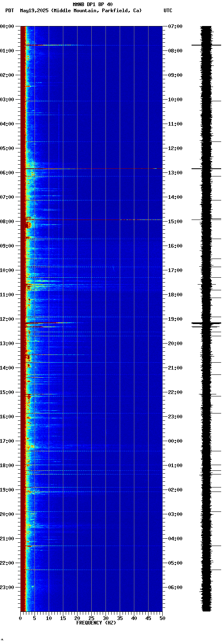224x644 pixels.
Task: Click the largest seismogram spike after 19:00 UTC
Action: tap(207, 324)
